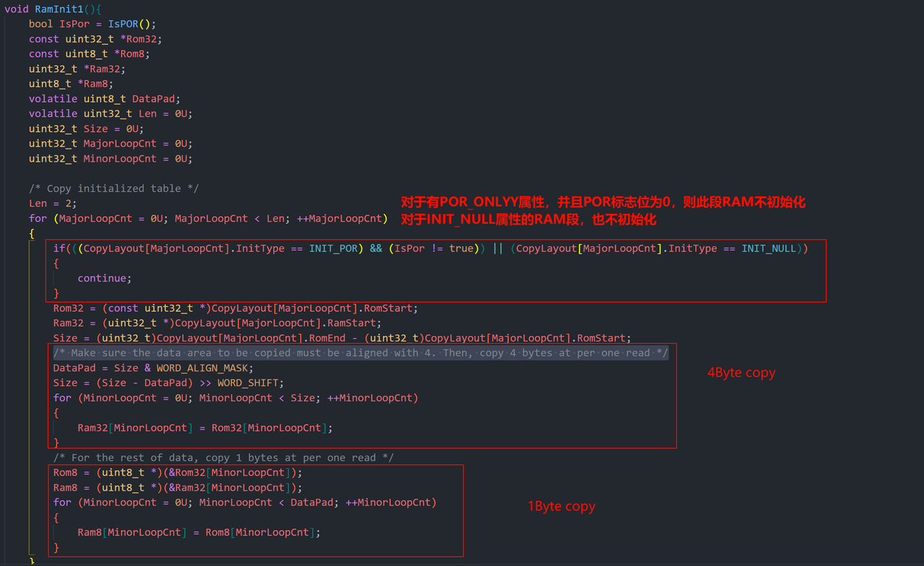Click the RamInit1 function name
The height and width of the screenshot is (566, 924).
coord(56,9)
